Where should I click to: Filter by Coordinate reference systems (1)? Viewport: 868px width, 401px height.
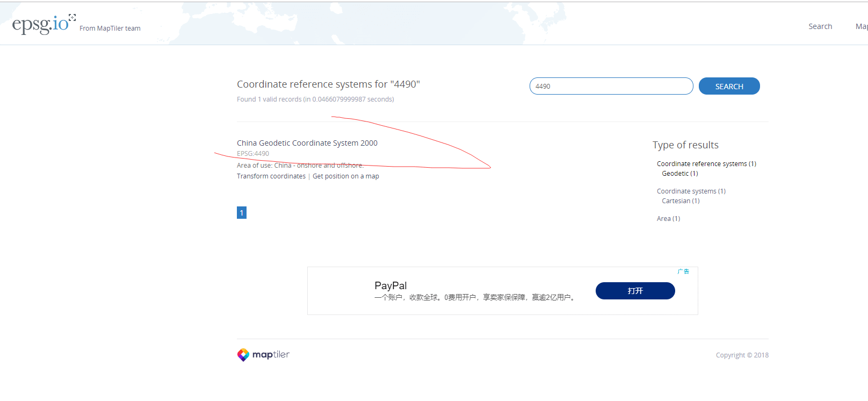pyautogui.click(x=706, y=164)
